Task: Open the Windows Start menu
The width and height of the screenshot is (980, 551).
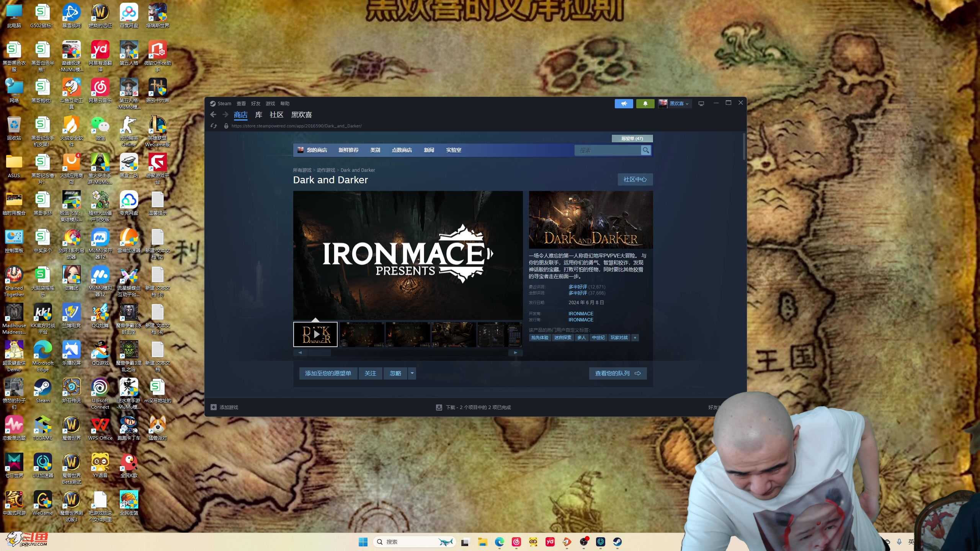Action: click(363, 542)
